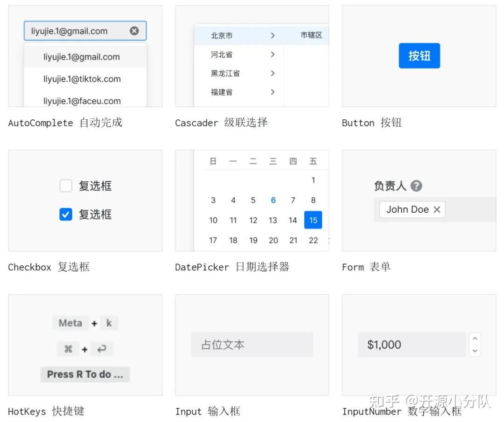Image resolution: width=504 pixels, height=422 pixels.
Task: Clear the AutoComplete input using the clear icon
Action: click(134, 31)
